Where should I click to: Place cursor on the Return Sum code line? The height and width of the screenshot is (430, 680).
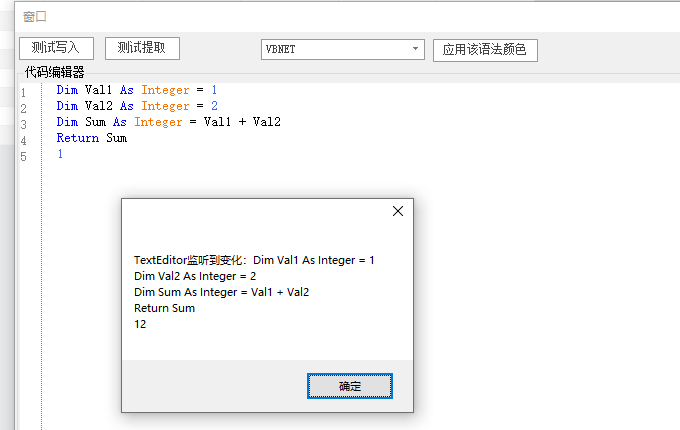[92, 138]
